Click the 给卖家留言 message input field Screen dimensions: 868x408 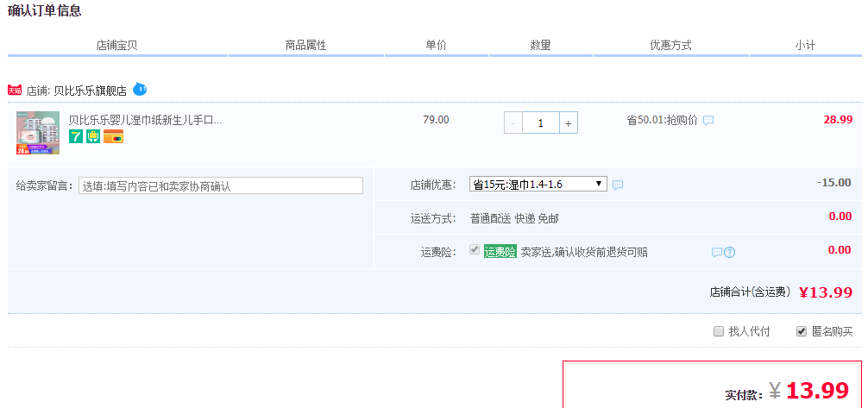click(221, 185)
